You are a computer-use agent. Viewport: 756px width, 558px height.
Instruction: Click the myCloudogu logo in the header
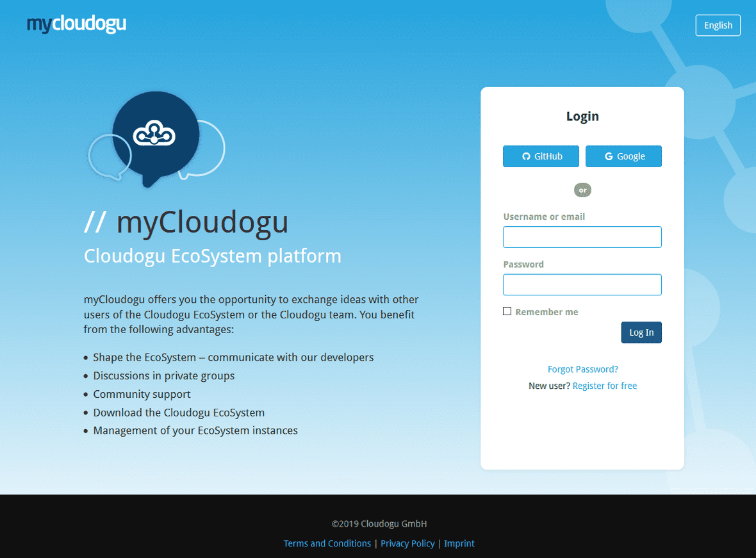[76, 24]
